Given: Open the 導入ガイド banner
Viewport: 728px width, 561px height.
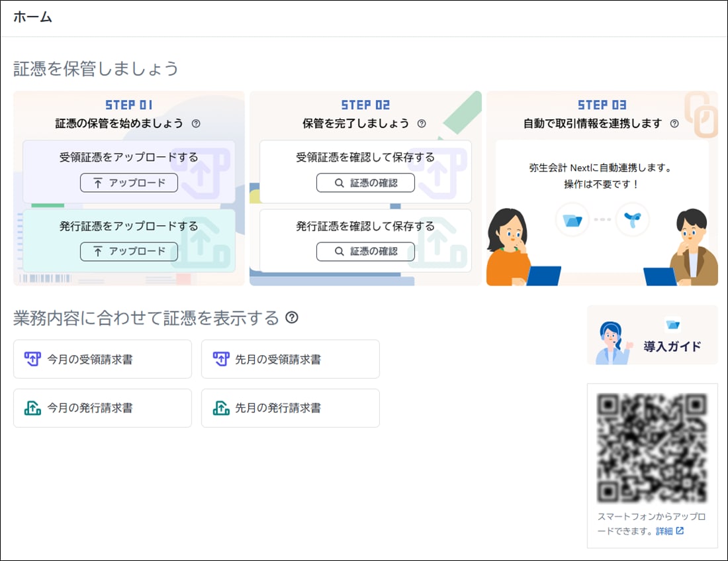Looking at the screenshot, I should pyautogui.click(x=652, y=335).
